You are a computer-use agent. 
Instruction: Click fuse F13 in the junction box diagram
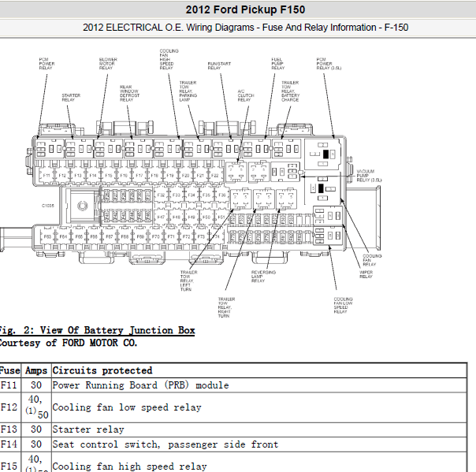[78, 176]
